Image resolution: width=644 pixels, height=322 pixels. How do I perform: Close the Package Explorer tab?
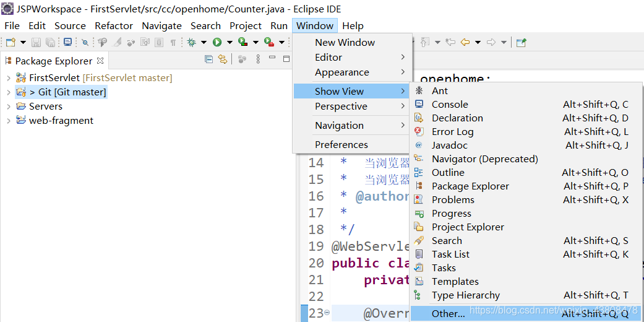pos(100,61)
